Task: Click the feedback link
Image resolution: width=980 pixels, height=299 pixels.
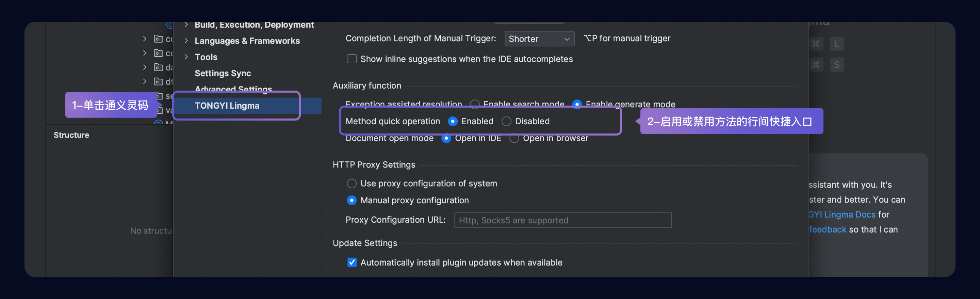Action: pyautogui.click(x=828, y=229)
